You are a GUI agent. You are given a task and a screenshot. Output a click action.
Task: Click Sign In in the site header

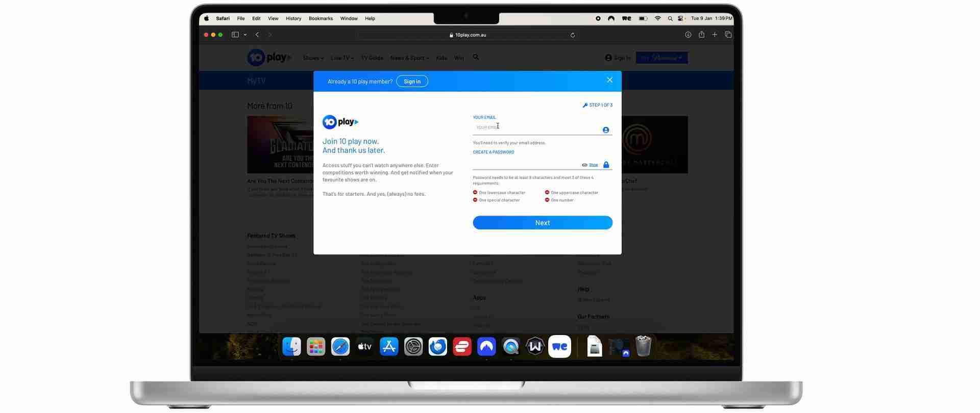618,58
